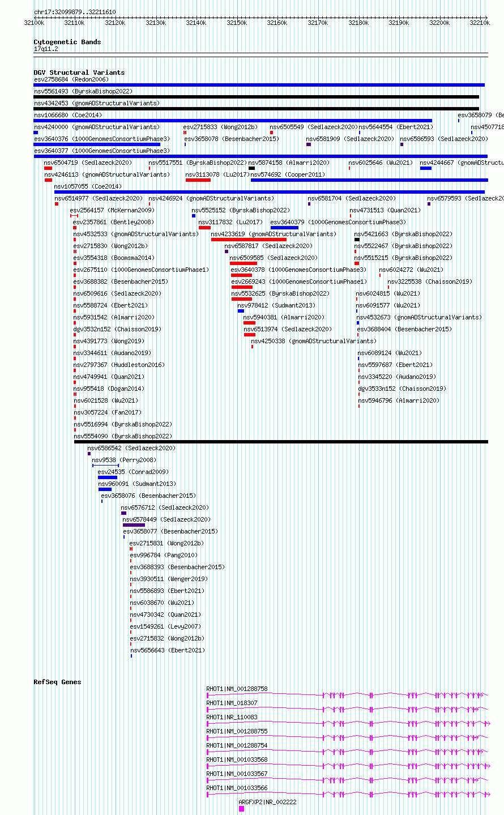
Task: Click nsv574692 (Cooper2011) label
Action: pos(288,174)
